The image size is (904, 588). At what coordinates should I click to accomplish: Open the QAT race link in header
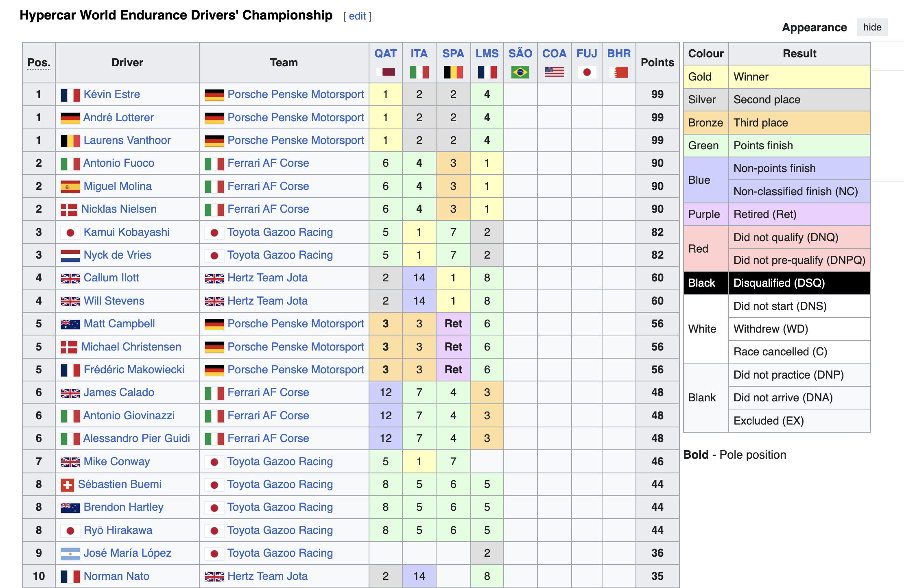(385, 54)
